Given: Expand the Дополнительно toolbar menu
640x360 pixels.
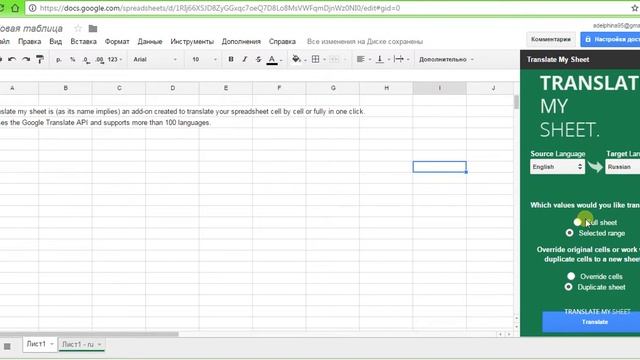Looking at the screenshot, I should (447, 60).
